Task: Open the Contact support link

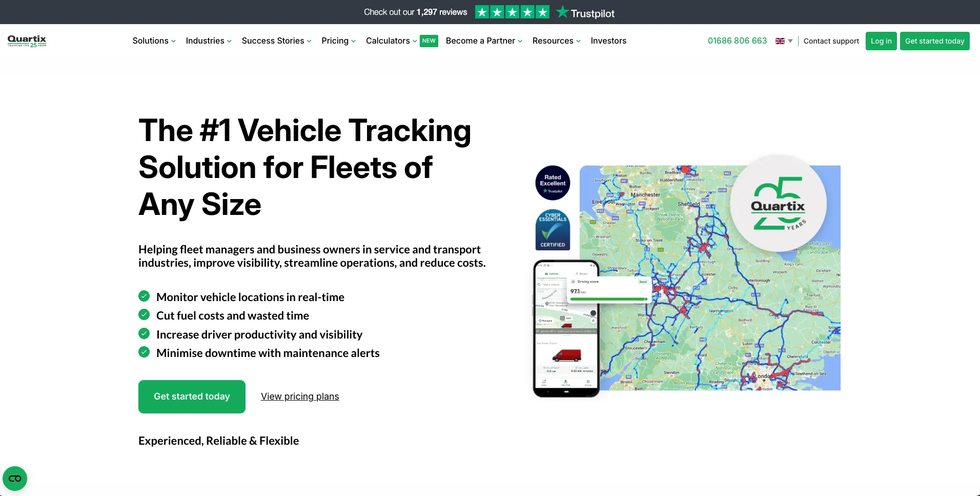Action: (x=831, y=41)
